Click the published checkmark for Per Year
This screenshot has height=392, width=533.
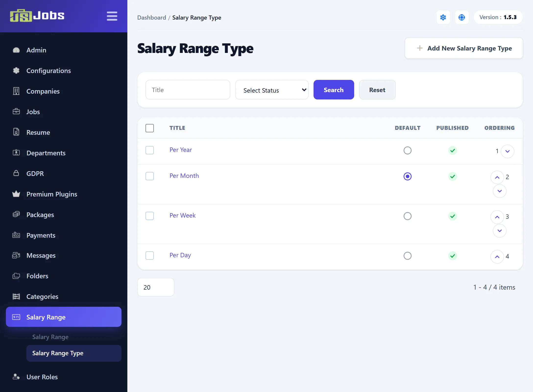click(452, 150)
